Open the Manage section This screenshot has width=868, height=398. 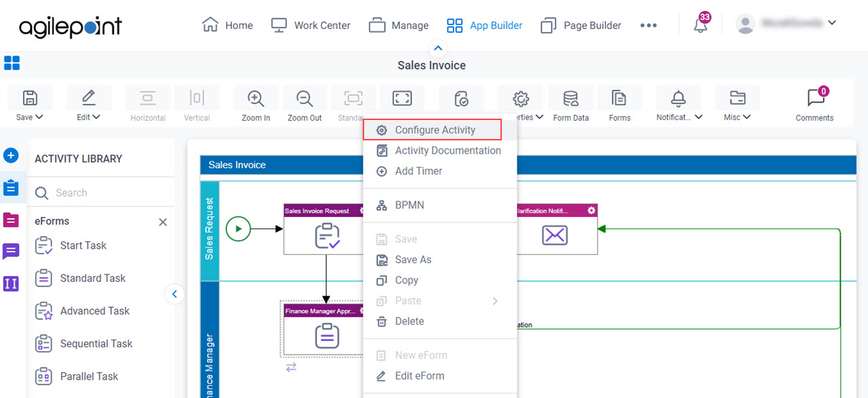pyautogui.click(x=399, y=25)
